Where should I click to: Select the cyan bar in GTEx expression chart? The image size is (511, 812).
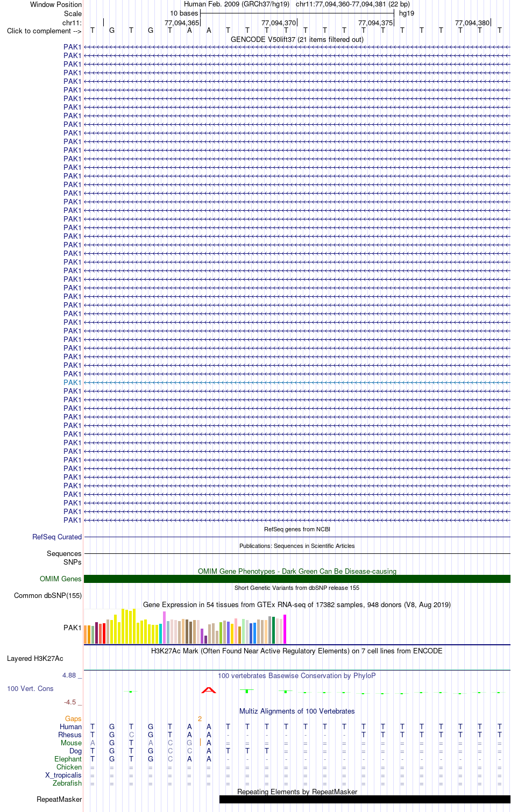(x=161, y=633)
